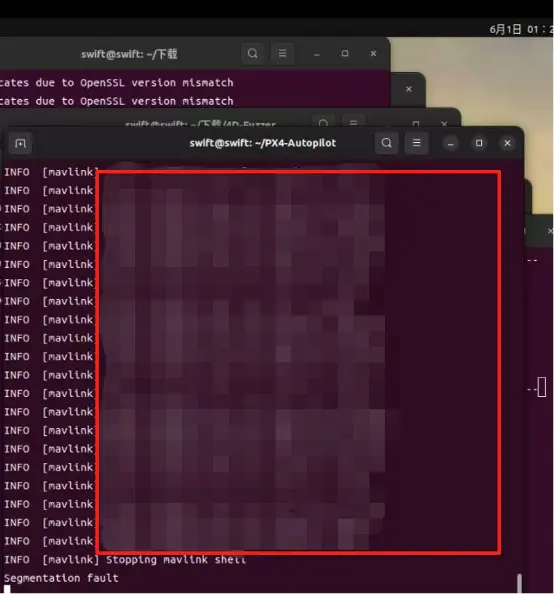Close the PX4-Autopilot terminal window
This screenshot has width=554, height=594.
[x=507, y=143]
